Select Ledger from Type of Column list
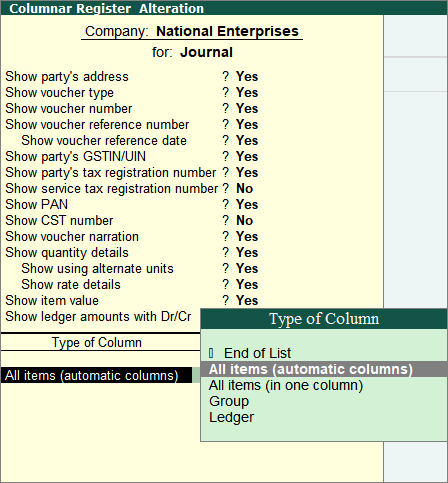 point(231,417)
